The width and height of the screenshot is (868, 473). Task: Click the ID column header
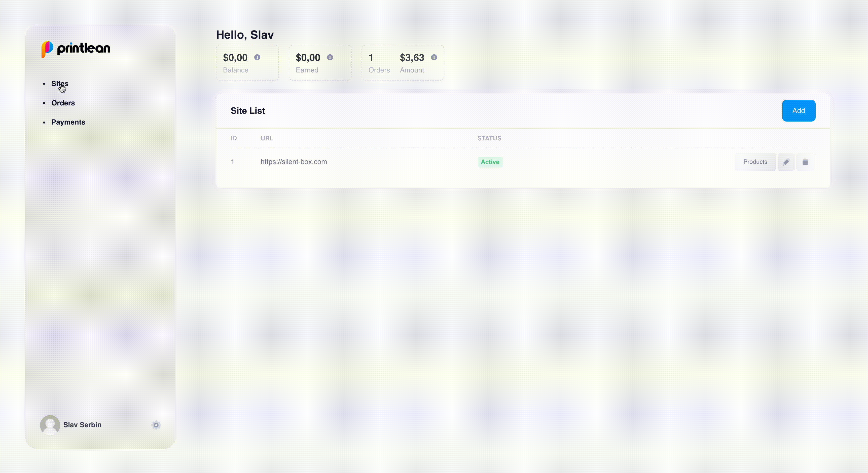click(234, 138)
